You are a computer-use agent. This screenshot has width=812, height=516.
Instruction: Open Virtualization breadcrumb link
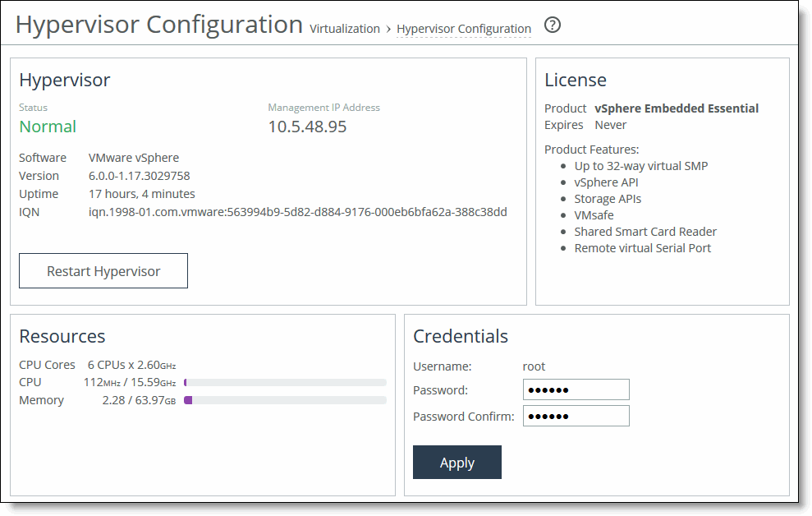pos(345,29)
